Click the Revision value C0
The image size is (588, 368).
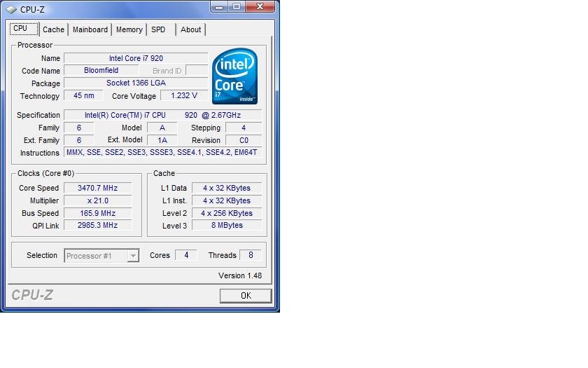pos(244,140)
